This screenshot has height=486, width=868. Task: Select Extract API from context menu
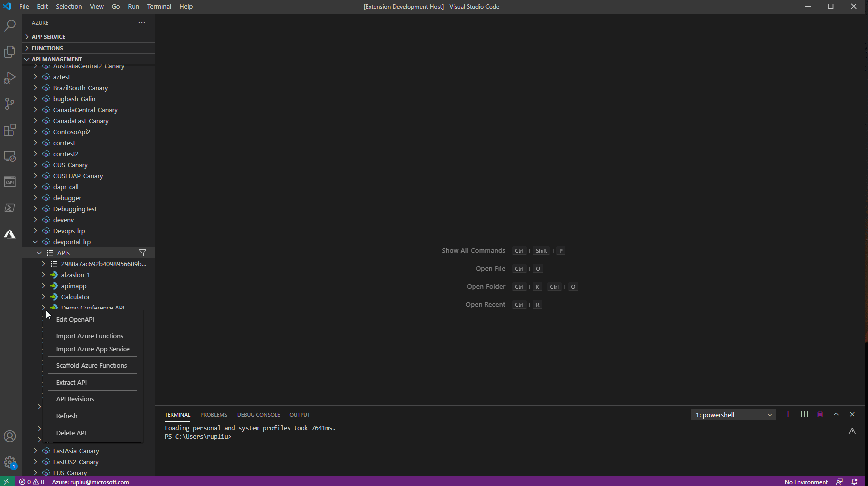(x=93, y=382)
